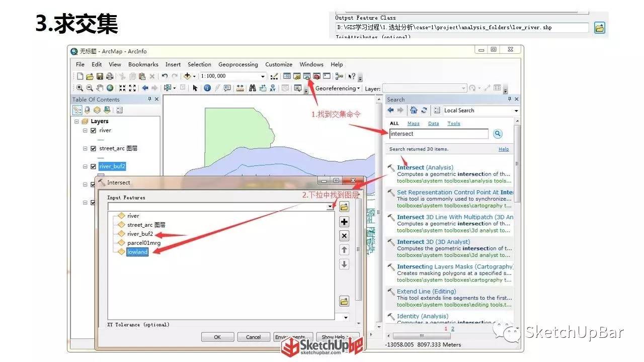Zoom to Full Extent globe icon
Viewport: 644px width, 362px height.
coord(109,88)
